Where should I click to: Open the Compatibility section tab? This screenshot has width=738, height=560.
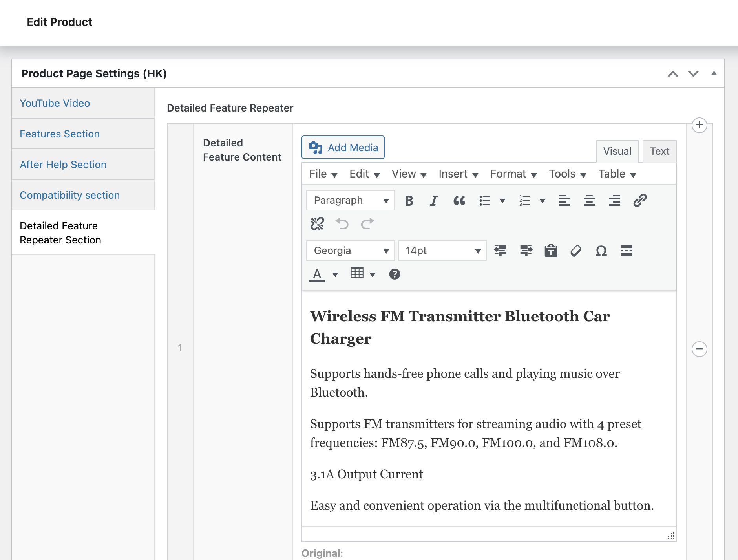[x=83, y=195]
